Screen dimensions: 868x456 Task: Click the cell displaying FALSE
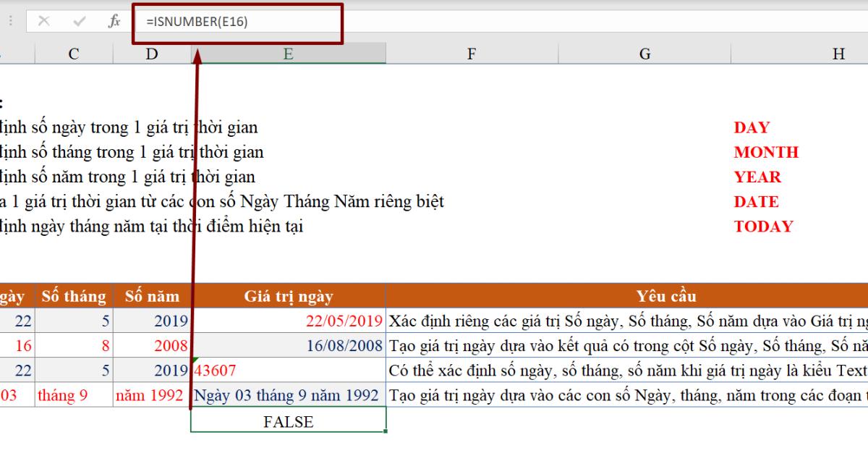(288, 421)
